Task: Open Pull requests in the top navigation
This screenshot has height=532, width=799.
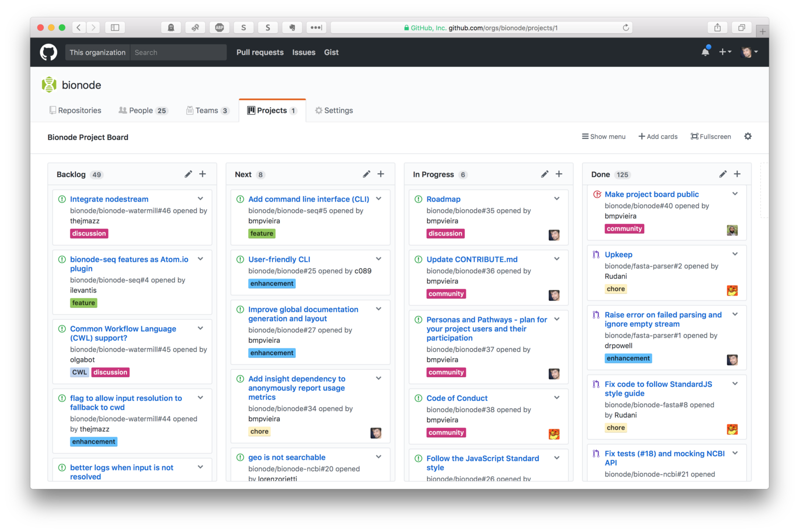Action: [x=260, y=52]
